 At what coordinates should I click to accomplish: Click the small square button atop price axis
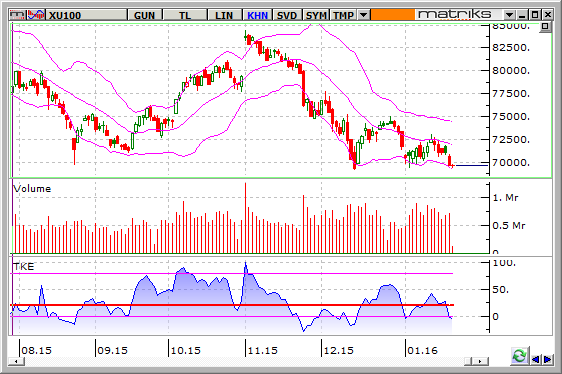[546, 27]
